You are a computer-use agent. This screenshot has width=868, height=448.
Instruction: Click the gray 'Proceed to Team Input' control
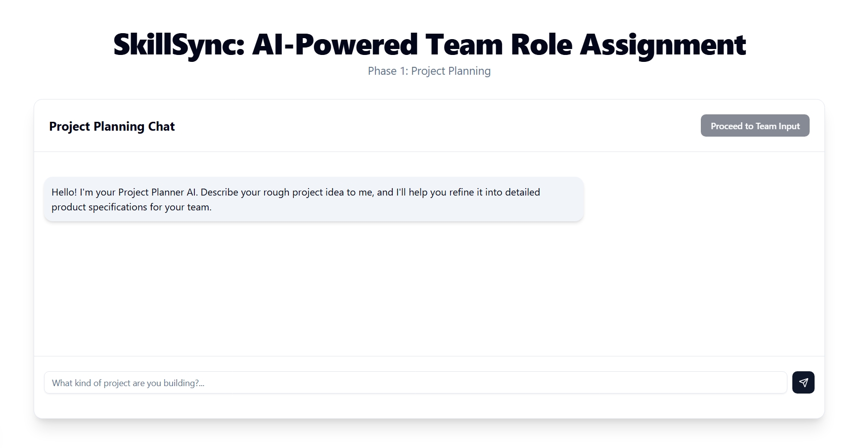pos(755,126)
